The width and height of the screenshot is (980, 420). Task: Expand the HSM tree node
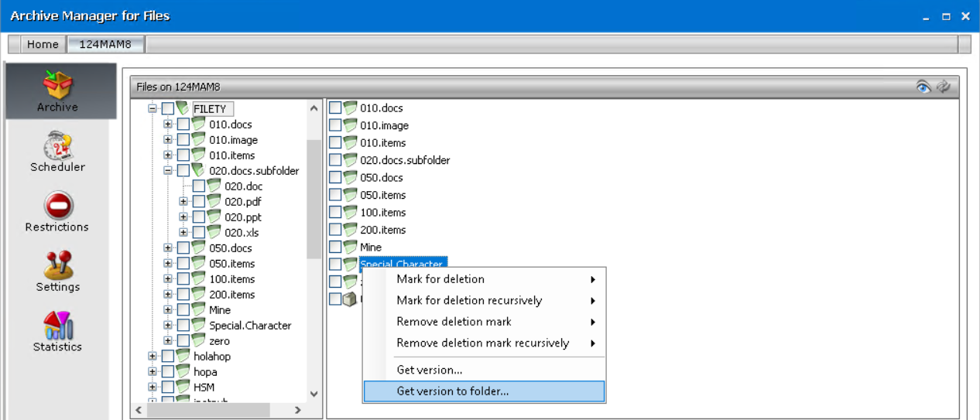point(152,388)
